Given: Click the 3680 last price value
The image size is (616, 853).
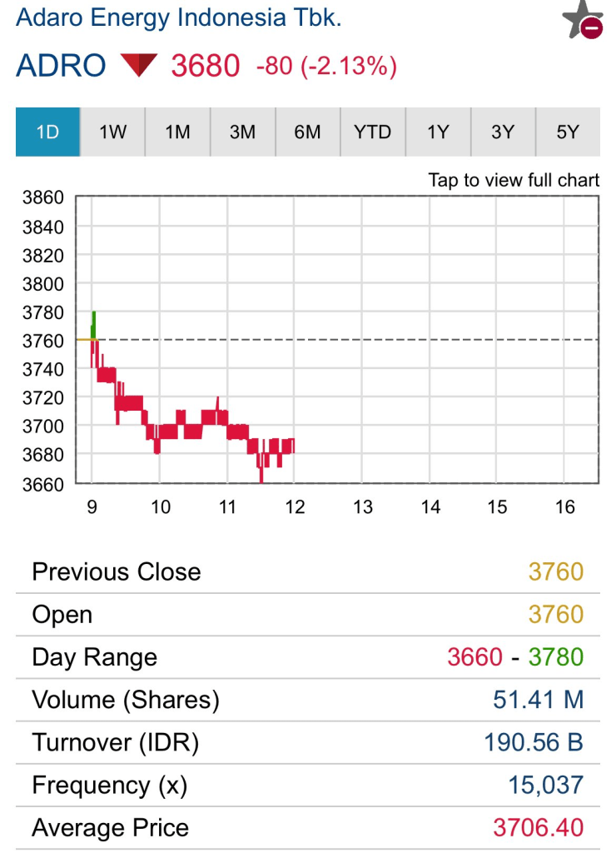Looking at the screenshot, I should point(206,66).
